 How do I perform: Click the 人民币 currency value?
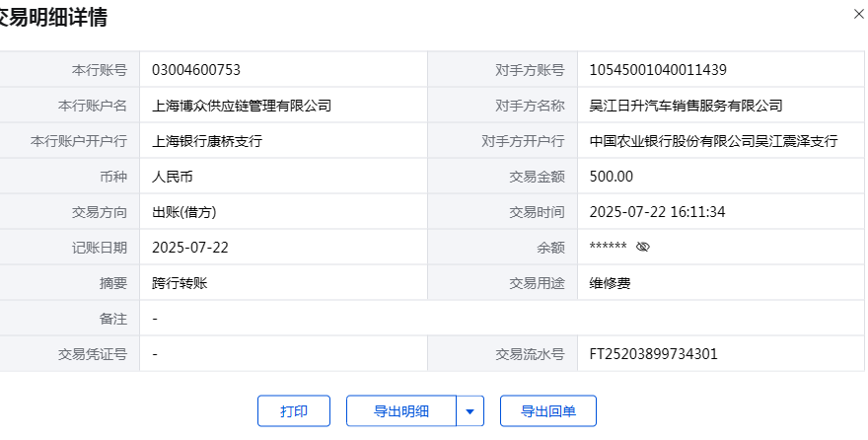pyautogui.click(x=173, y=177)
